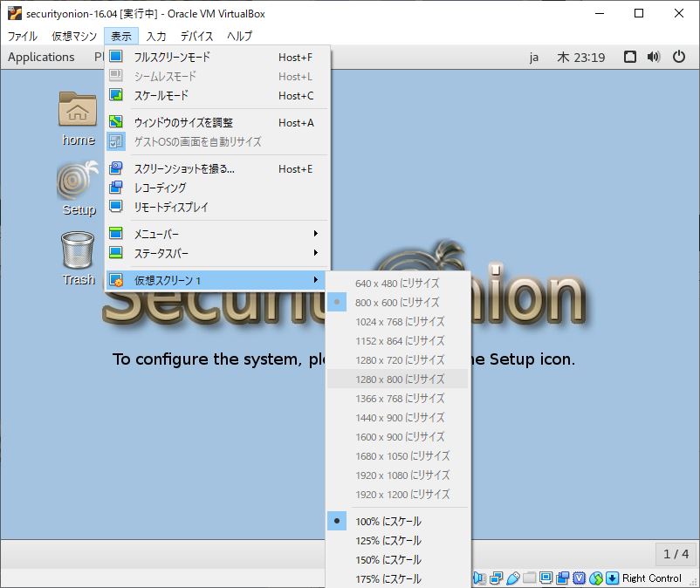The height and width of the screenshot is (588, 700).
Task: Click the network adapters status icon
Action: pyautogui.click(x=496, y=578)
